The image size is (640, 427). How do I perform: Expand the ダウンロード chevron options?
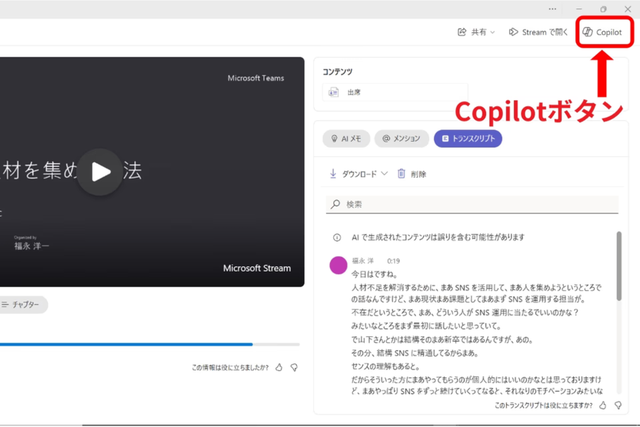coord(384,173)
